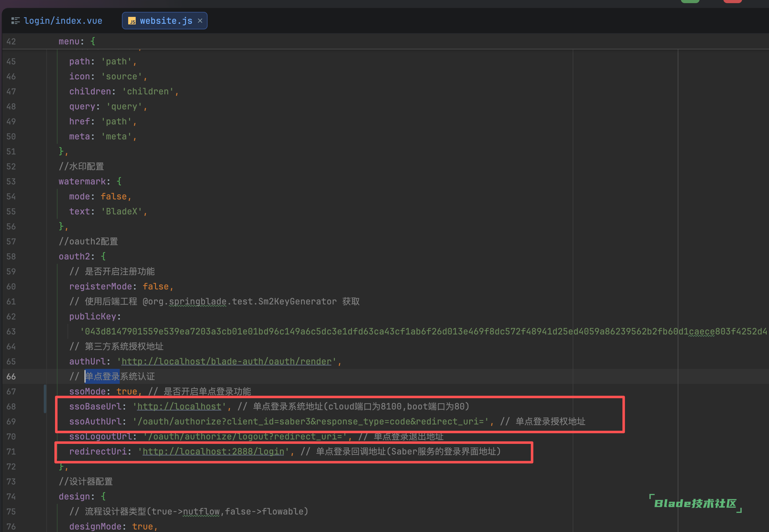Viewport: 769px width, 532px height.
Task: Open the authUrl link http://localhost/blade-auth/oauth/render
Action: [227, 361]
